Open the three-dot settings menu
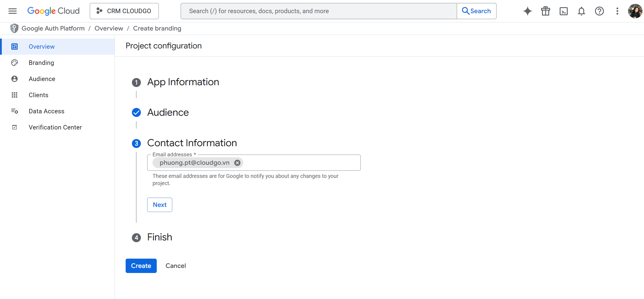This screenshot has width=644, height=299. point(617,11)
